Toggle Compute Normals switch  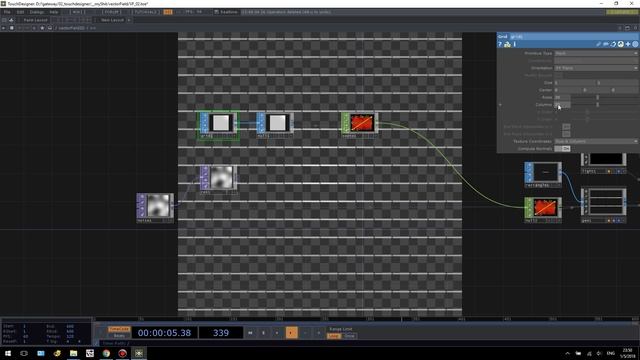click(562, 149)
